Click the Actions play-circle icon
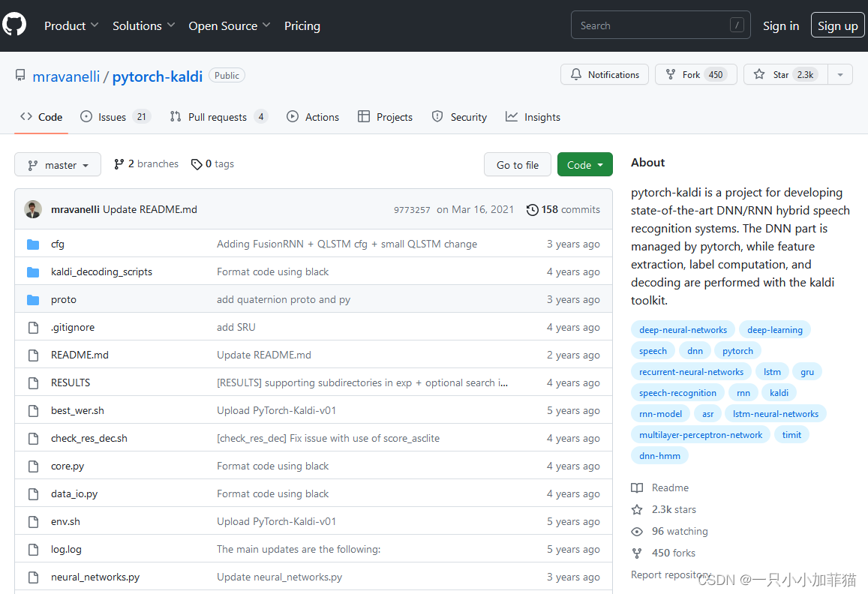This screenshot has width=868, height=594. (x=293, y=116)
